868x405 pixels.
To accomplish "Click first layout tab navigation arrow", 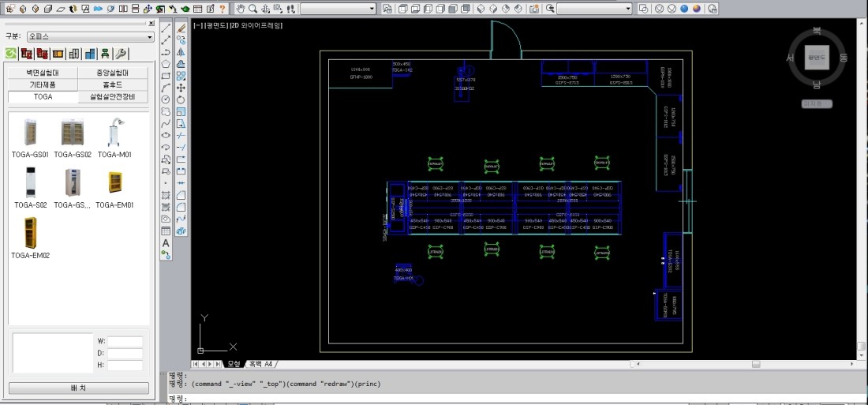I will click(195, 364).
